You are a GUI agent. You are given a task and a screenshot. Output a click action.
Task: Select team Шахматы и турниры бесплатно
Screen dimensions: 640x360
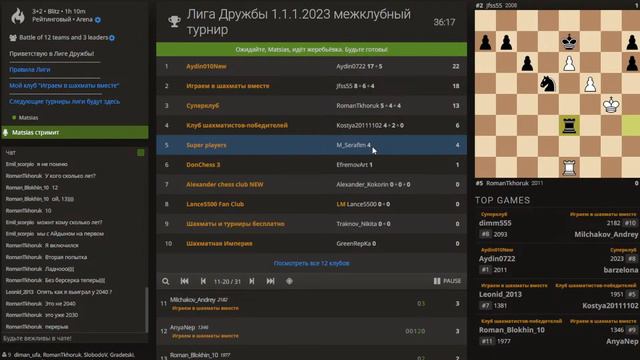pos(311,224)
